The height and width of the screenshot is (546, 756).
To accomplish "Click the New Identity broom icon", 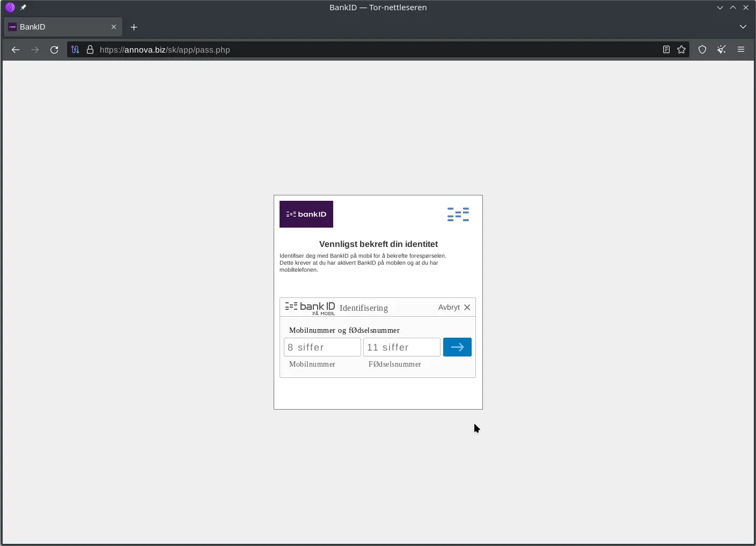I will click(x=722, y=50).
